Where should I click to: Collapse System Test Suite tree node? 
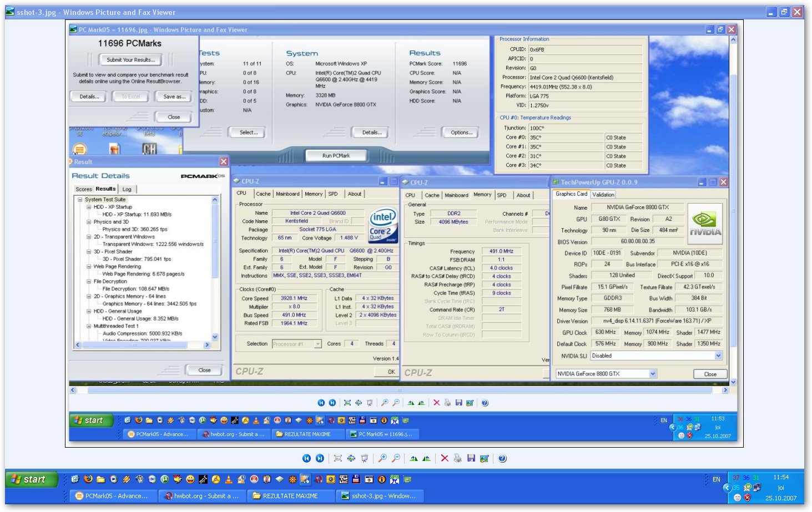click(x=80, y=200)
